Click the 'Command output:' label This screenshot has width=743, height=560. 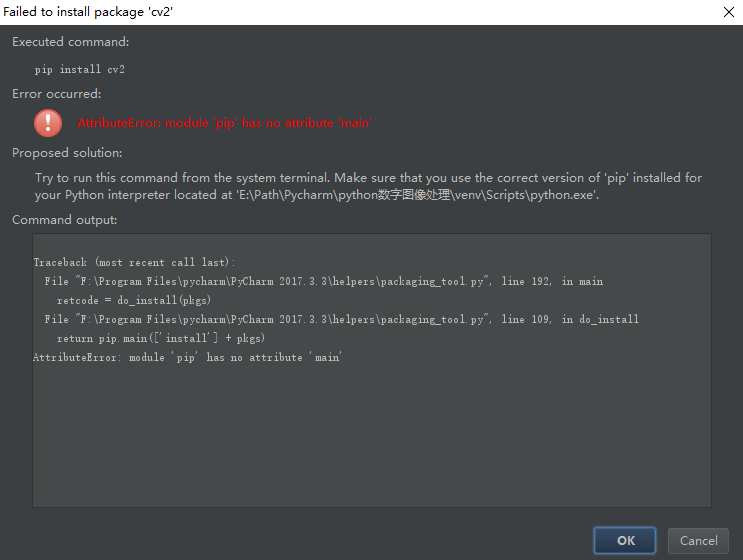[65, 219]
